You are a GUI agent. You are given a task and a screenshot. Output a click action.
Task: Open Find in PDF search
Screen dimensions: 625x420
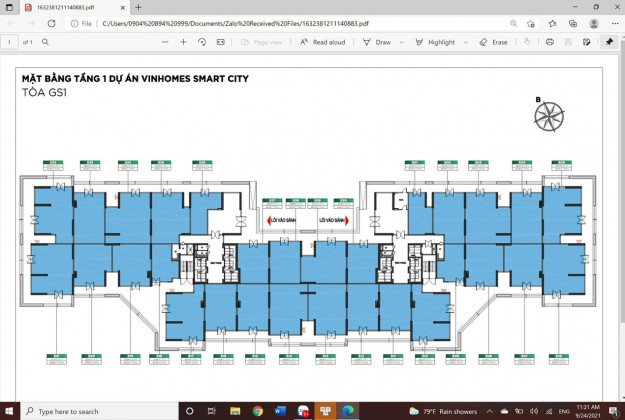pyautogui.click(x=45, y=42)
